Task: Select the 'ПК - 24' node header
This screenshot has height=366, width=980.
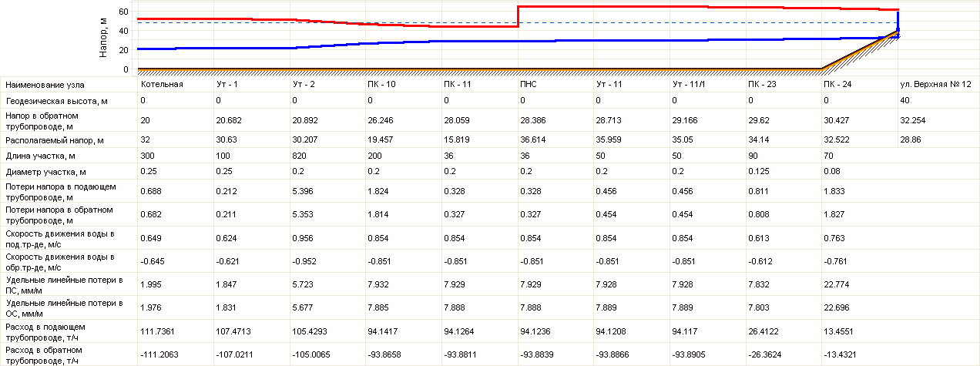Action: [838, 84]
